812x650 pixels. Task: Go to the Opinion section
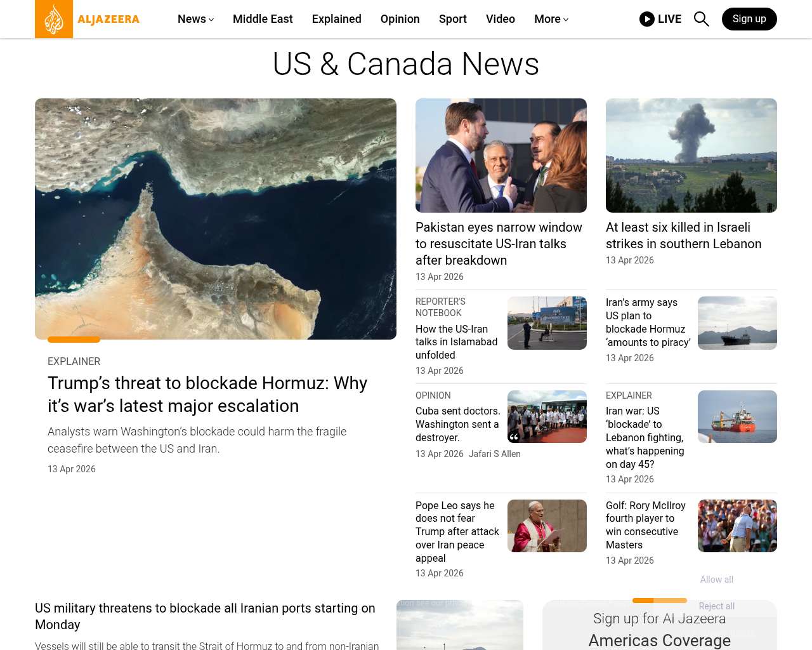[x=400, y=19]
